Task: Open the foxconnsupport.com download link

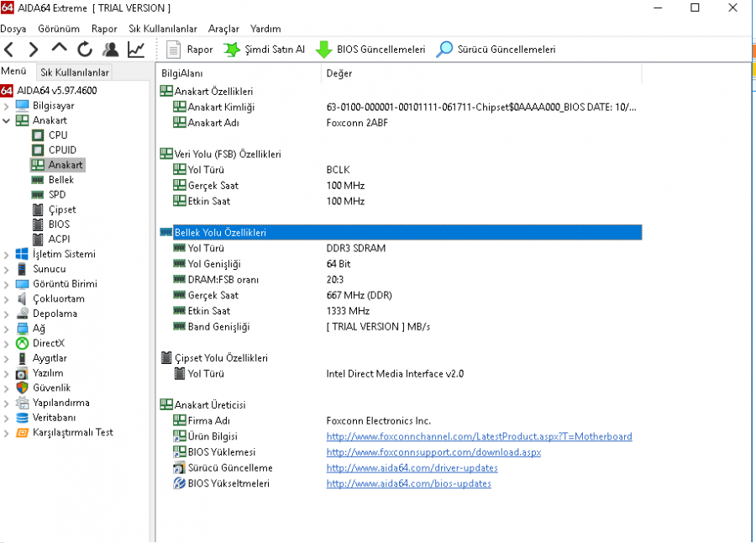Action: 434,453
